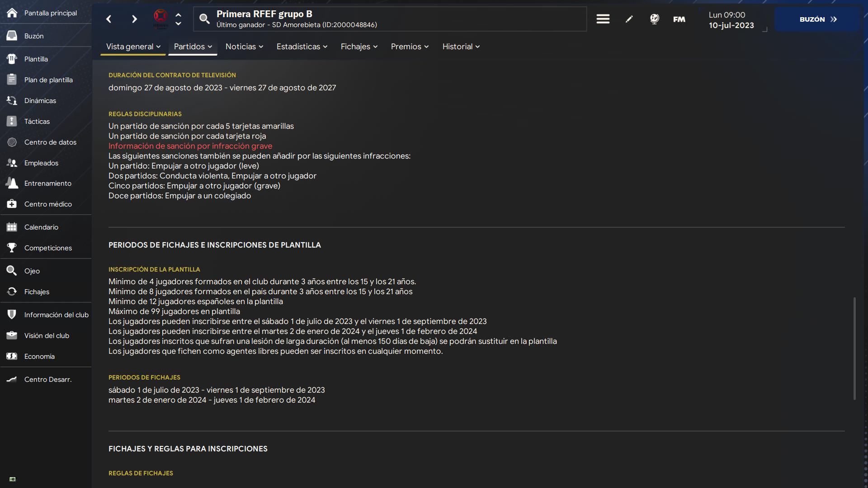Screen dimensions: 868x488
Task: Click the Primera RFEF grupo B search field
Action: (390, 19)
